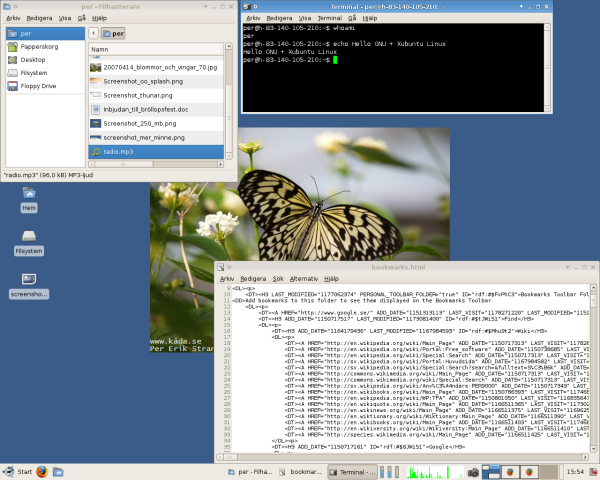Select file 20070414_blommor_och_vingar_70.jpg
Image resolution: width=600 pixels, height=480 pixels.
pos(156,67)
